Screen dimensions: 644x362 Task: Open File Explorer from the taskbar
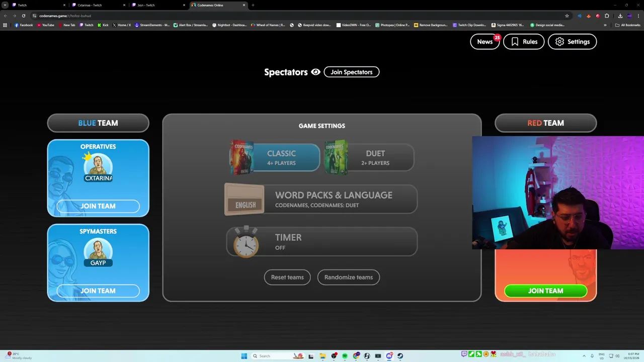pyautogui.click(x=323, y=356)
